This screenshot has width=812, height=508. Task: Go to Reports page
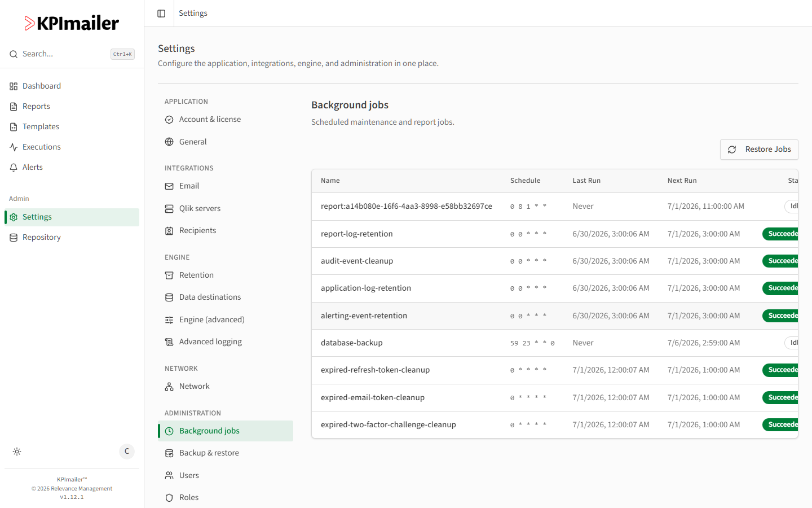[x=72, y=107]
